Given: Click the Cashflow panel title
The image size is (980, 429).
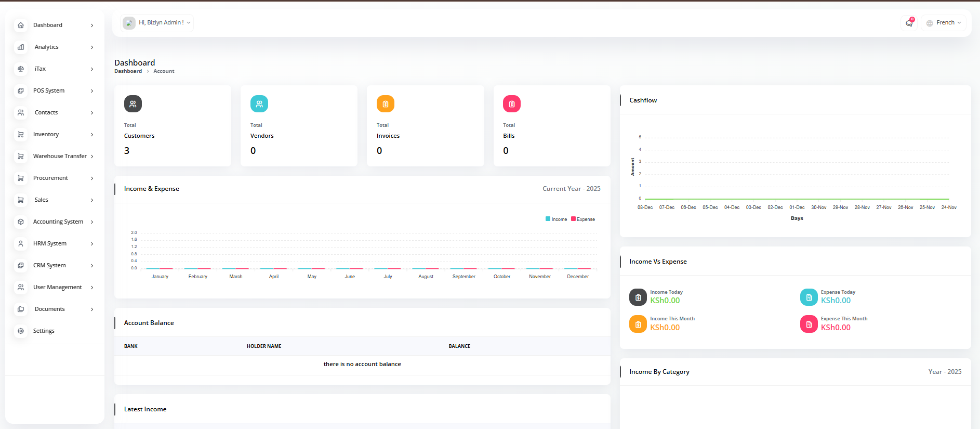Looking at the screenshot, I should (x=643, y=100).
